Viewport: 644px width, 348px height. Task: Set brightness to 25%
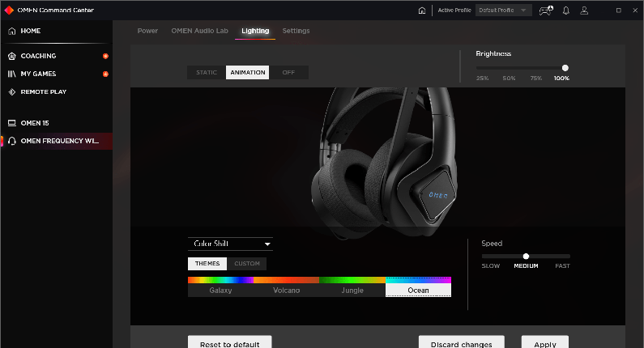point(482,78)
